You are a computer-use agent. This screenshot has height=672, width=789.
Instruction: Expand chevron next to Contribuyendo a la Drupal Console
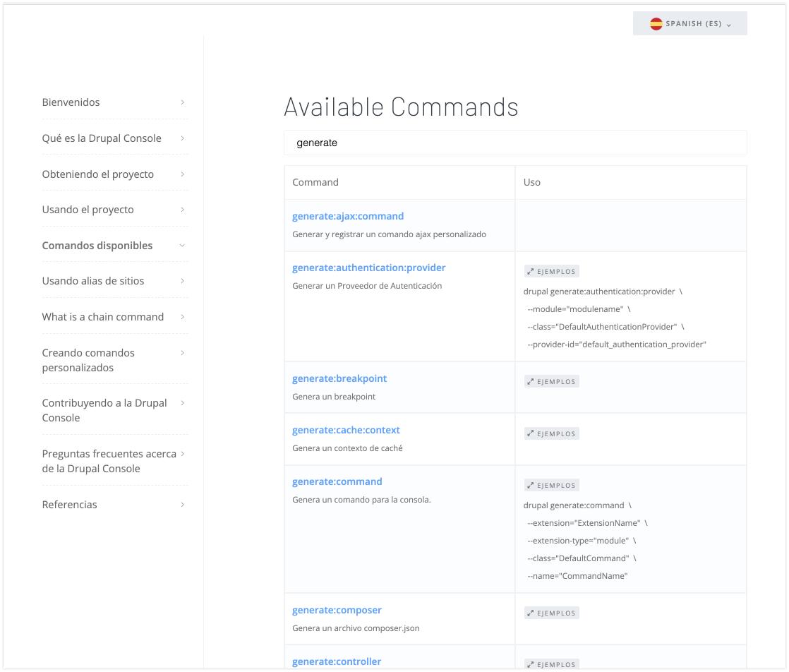pos(182,403)
